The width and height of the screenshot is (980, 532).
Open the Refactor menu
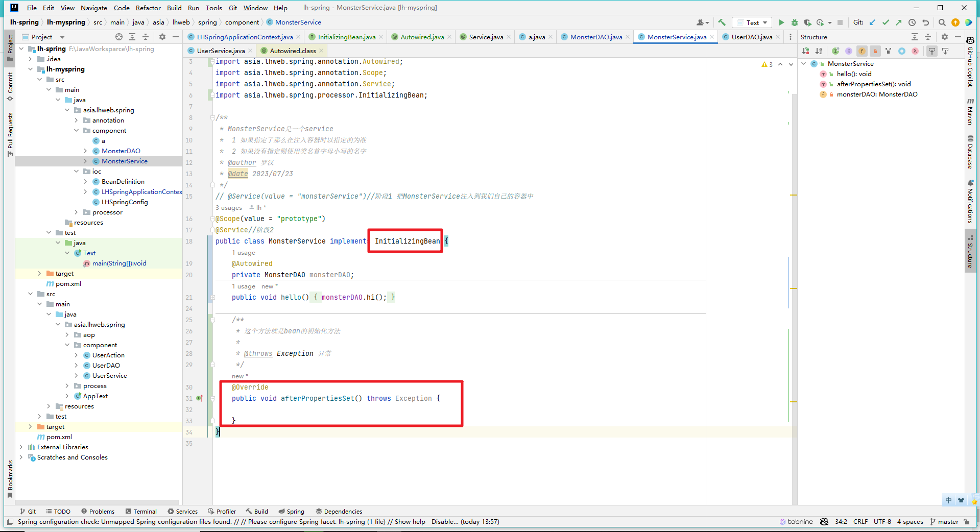(148, 8)
